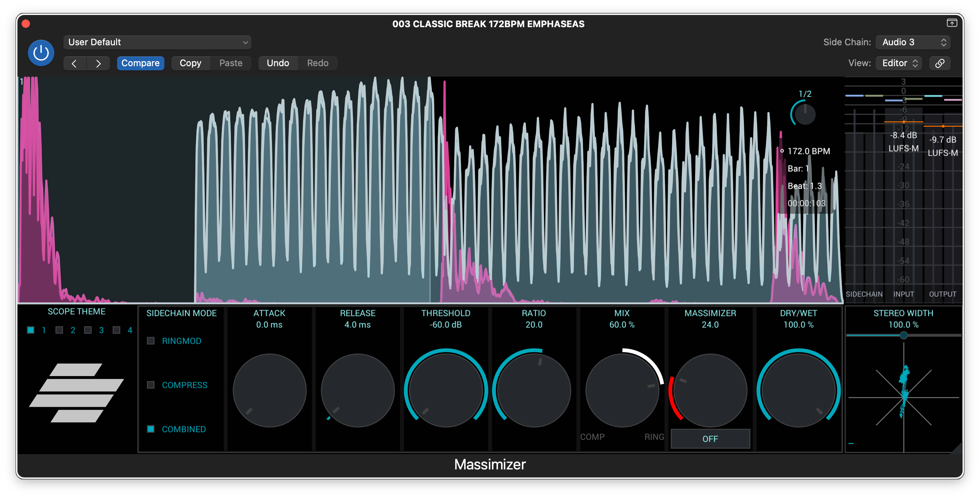Viewport: 980px width, 498px height.
Task: Click the Dry/Wet 100.0 % value
Action: tap(799, 325)
